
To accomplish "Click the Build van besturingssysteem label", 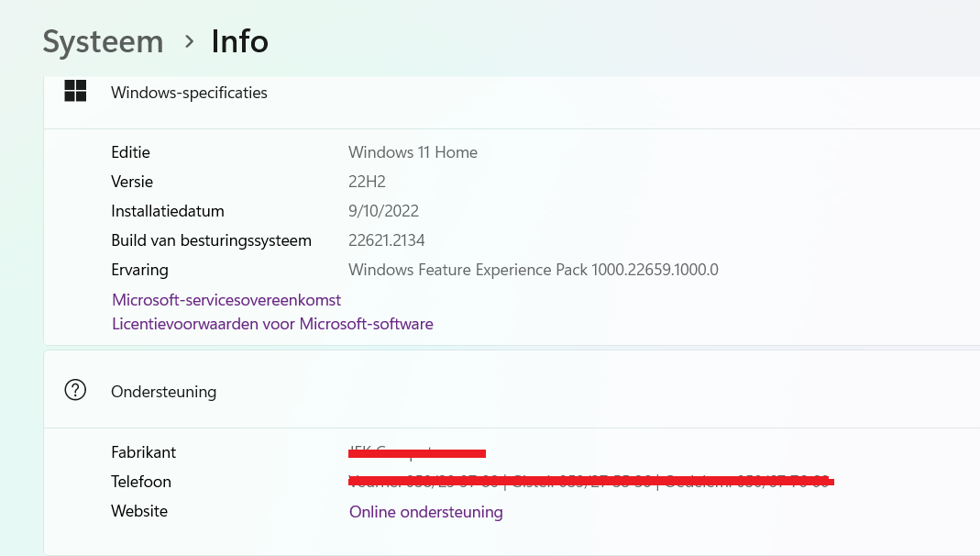I will (211, 240).
